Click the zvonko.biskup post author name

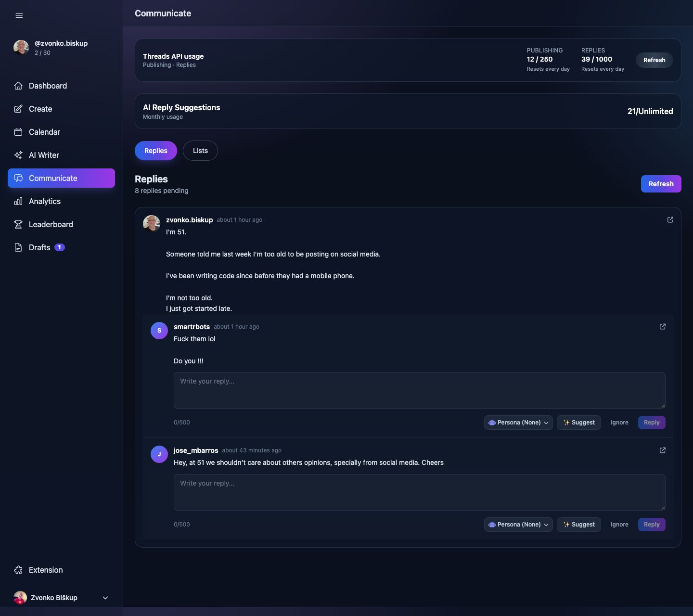189,220
